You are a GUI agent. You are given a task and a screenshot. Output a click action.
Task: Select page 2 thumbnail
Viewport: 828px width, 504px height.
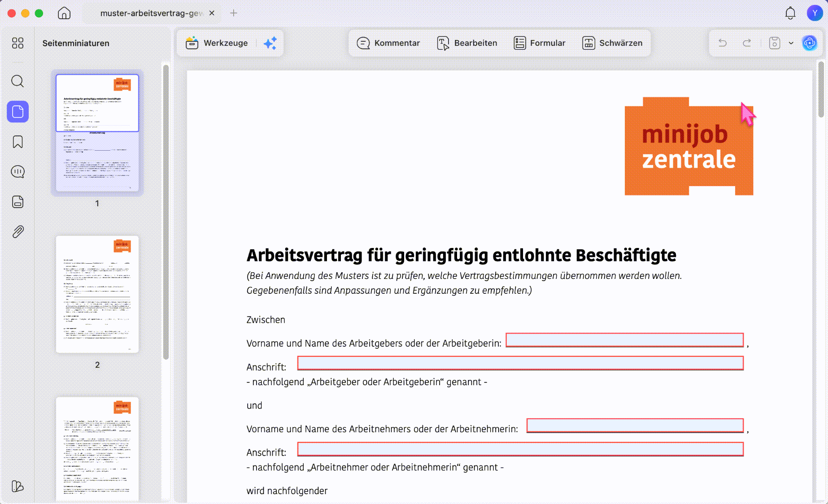97,294
